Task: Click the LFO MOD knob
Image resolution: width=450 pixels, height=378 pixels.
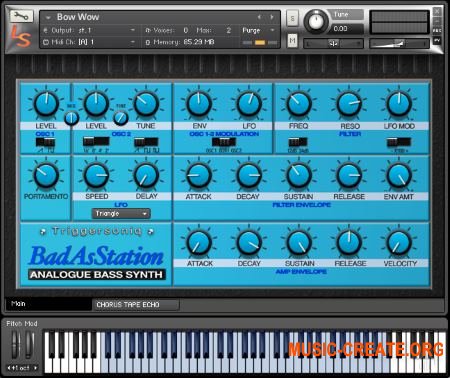Action: pyautogui.click(x=399, y=104)
